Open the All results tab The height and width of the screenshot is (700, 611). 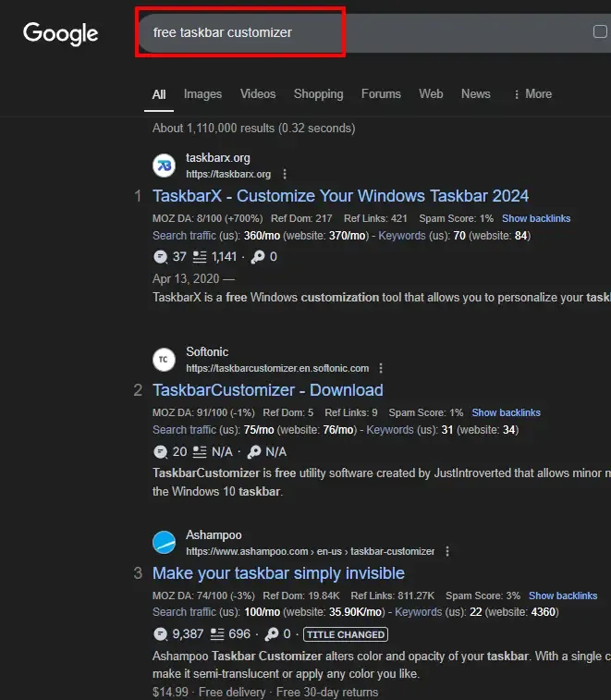(159, 94)
